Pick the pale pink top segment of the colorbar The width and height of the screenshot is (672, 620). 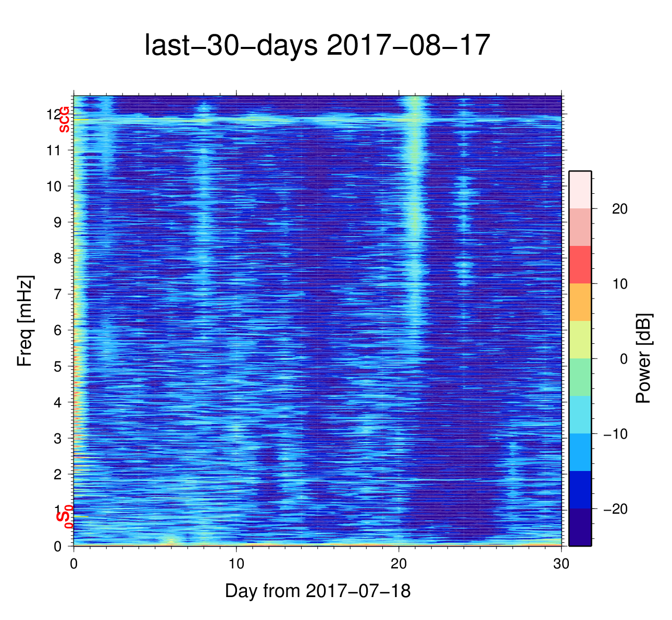[580, 190]
